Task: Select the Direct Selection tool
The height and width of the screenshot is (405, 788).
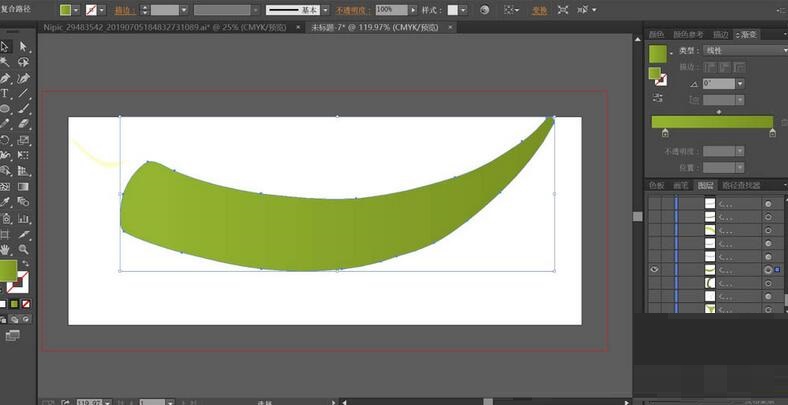Action: (23, 47)
